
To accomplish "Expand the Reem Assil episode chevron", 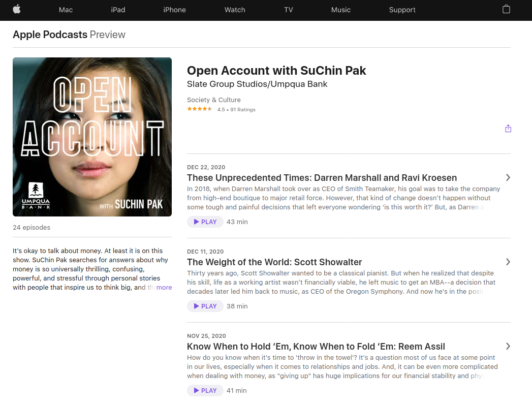I will tap(508, 347).
